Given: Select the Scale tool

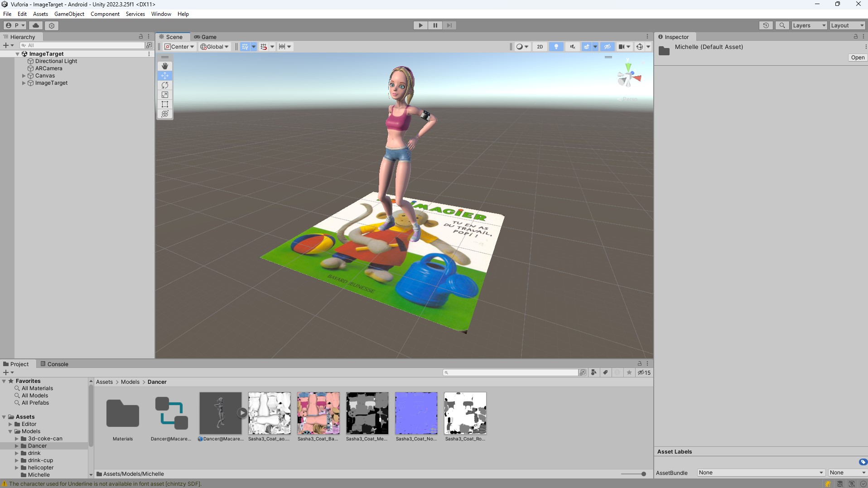Looking at the screenshot, I should [164, 95].
